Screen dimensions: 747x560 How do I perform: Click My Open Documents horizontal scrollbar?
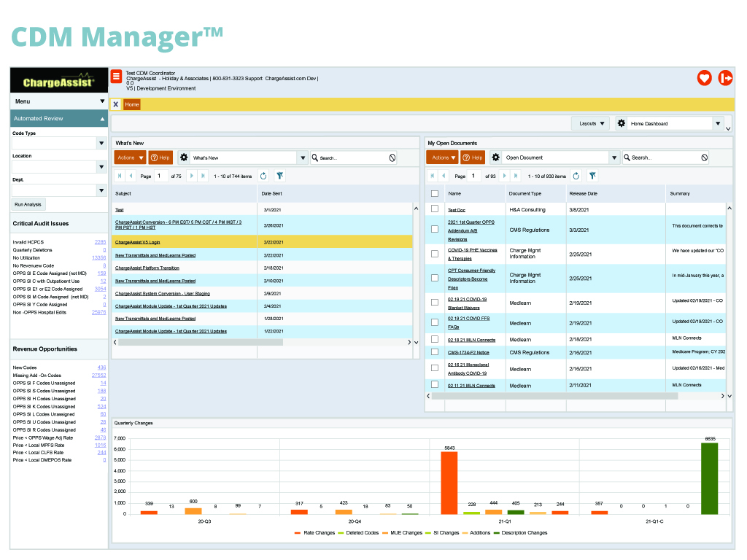pos(554,396)
